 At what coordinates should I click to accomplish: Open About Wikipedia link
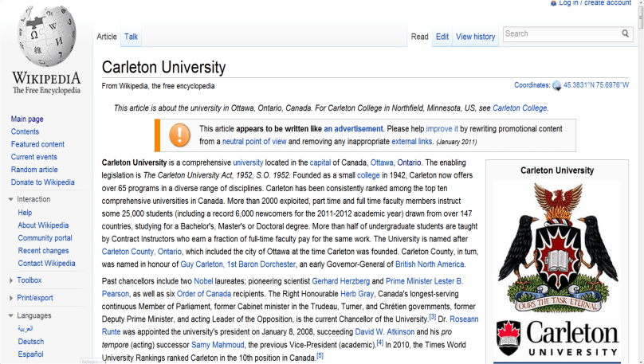43,225
